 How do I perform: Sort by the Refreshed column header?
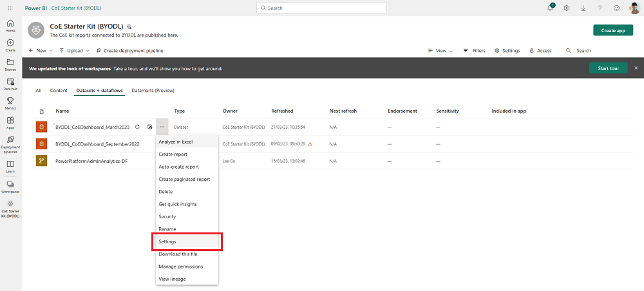(x=282, y=111)
